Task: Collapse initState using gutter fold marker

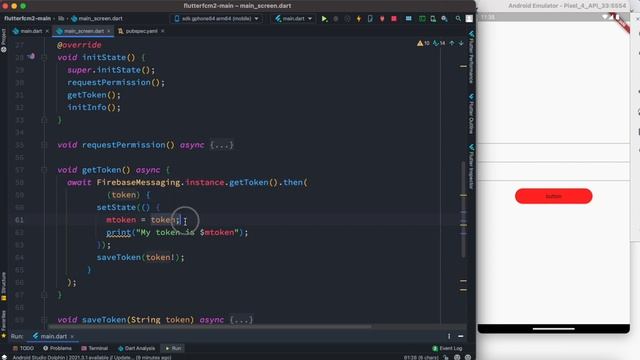Action: coord(44,58)
